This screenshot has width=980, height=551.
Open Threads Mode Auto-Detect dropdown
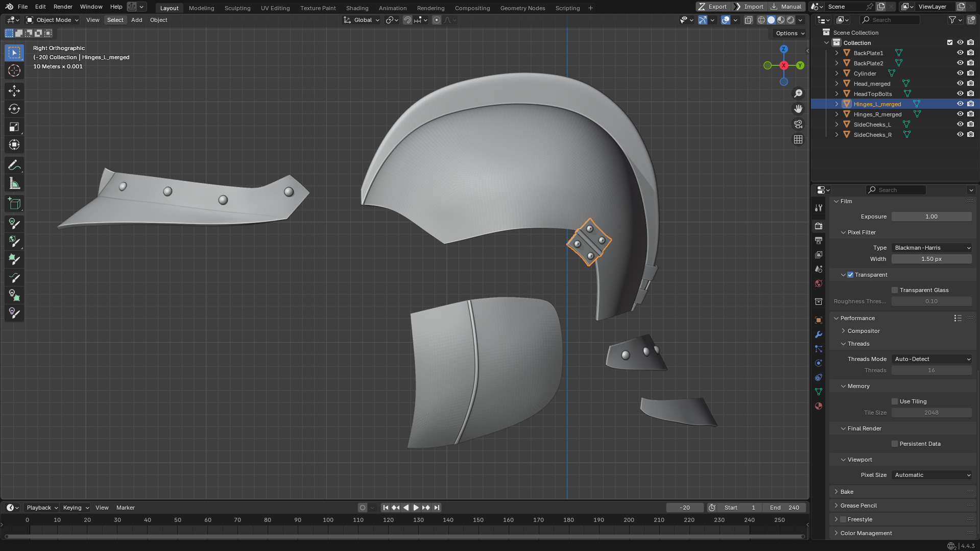tap(932, 359)
